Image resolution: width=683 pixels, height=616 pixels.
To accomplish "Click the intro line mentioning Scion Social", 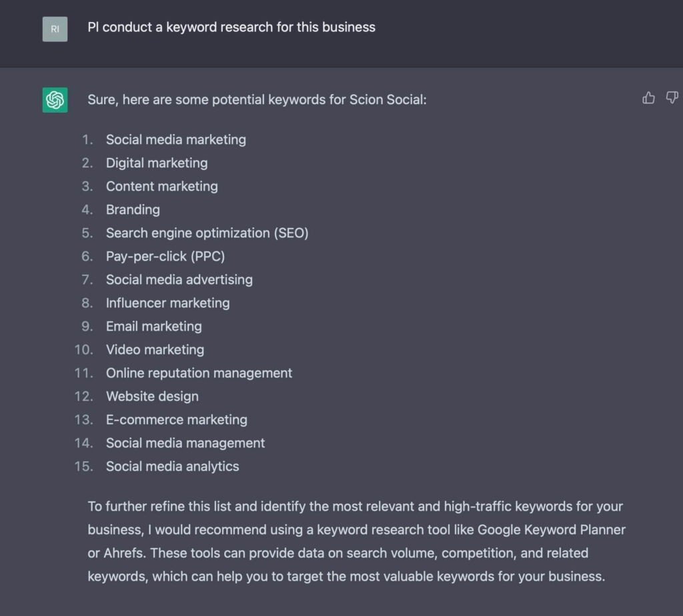I will pos(257,100).
